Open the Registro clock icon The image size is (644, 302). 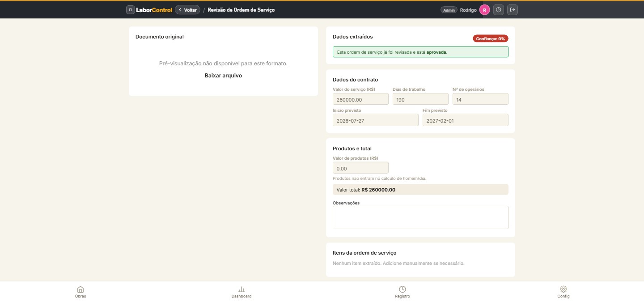point(402,289)
